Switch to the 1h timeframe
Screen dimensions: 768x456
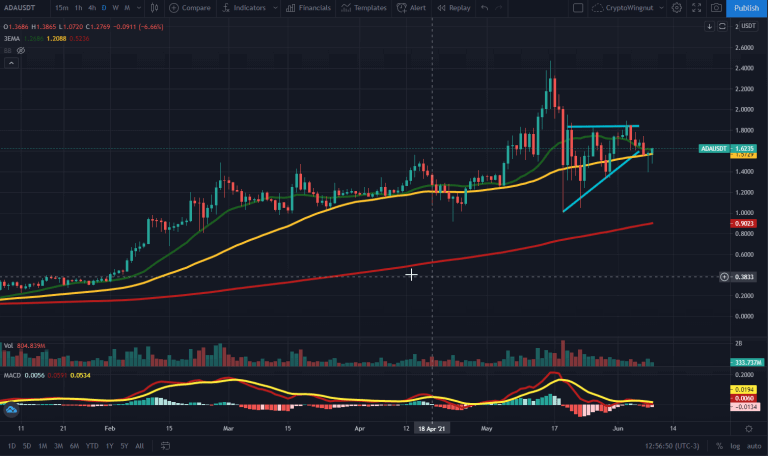(x=78, y=8)
